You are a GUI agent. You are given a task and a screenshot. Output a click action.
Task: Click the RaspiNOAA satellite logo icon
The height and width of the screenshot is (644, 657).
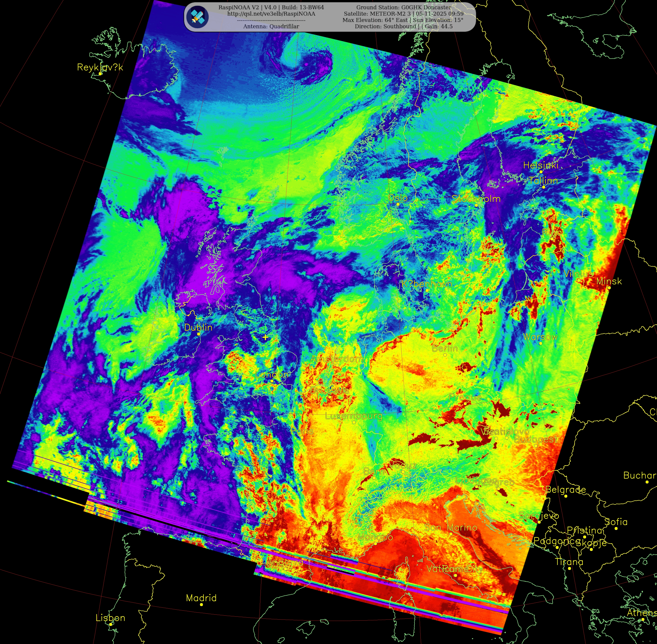click(x=198, y=17)
